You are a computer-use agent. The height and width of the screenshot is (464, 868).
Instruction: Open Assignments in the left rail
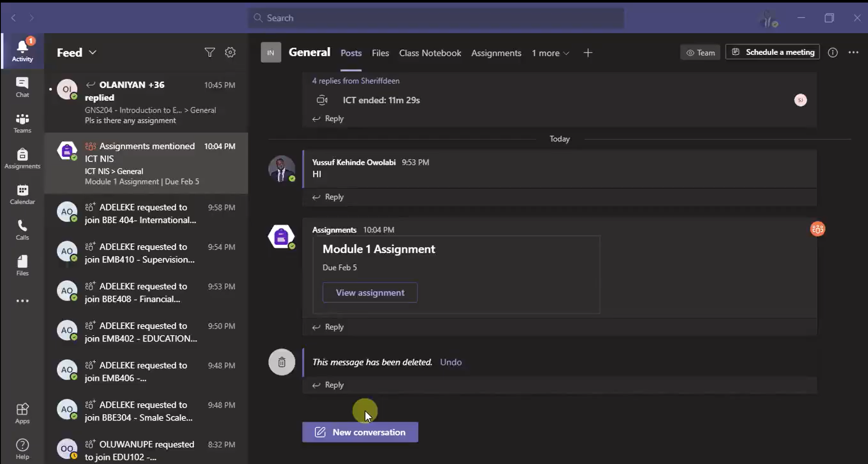(x=22, y=158)
